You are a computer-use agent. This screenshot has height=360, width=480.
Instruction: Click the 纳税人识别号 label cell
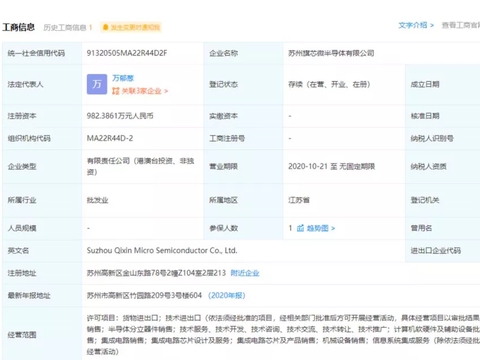(x=442, y=138)
